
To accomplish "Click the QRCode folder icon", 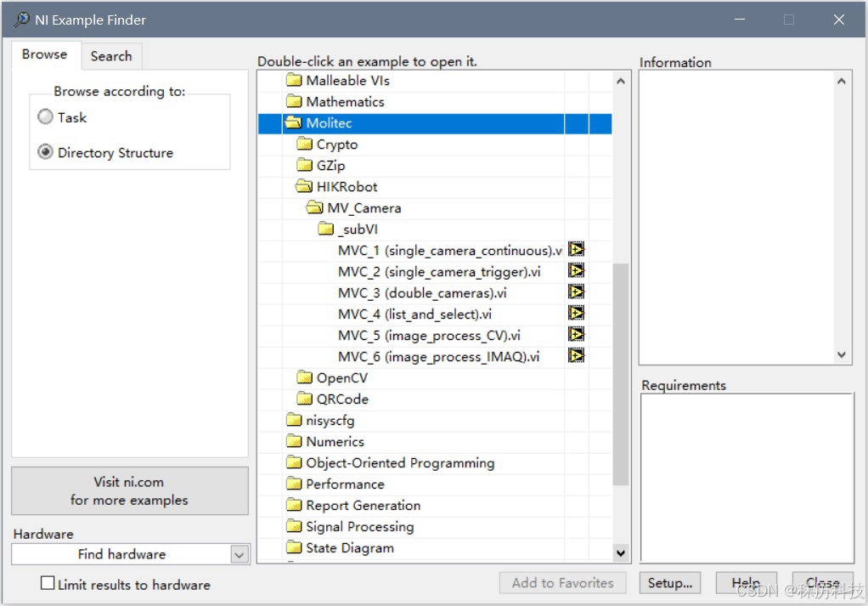I will tap(304, 399).
